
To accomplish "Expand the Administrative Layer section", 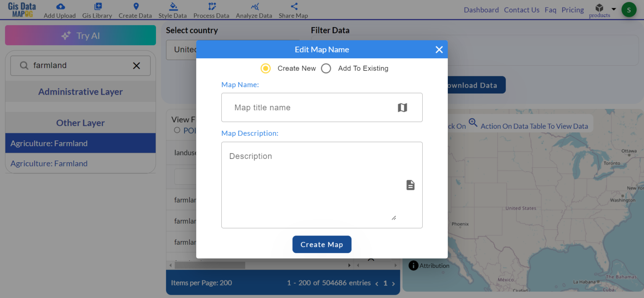I will 80,92.
